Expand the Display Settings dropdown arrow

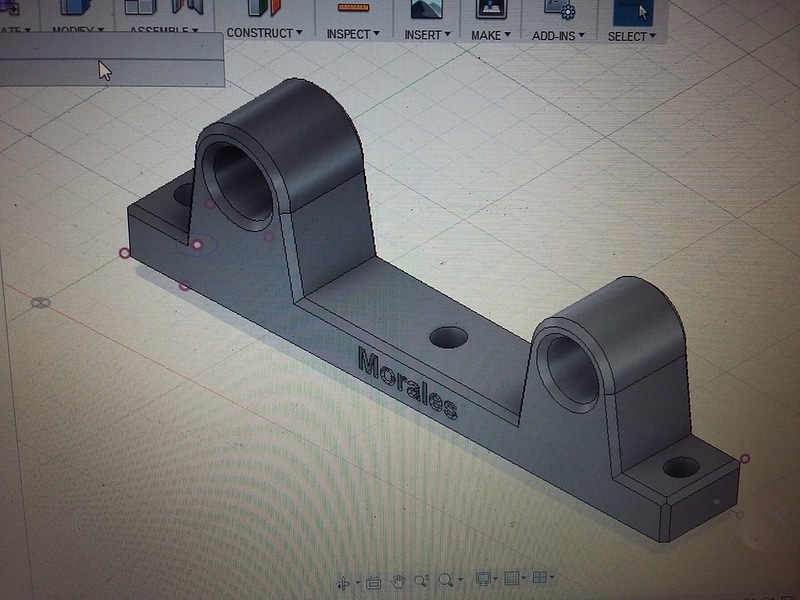click(x=495, y=579)
